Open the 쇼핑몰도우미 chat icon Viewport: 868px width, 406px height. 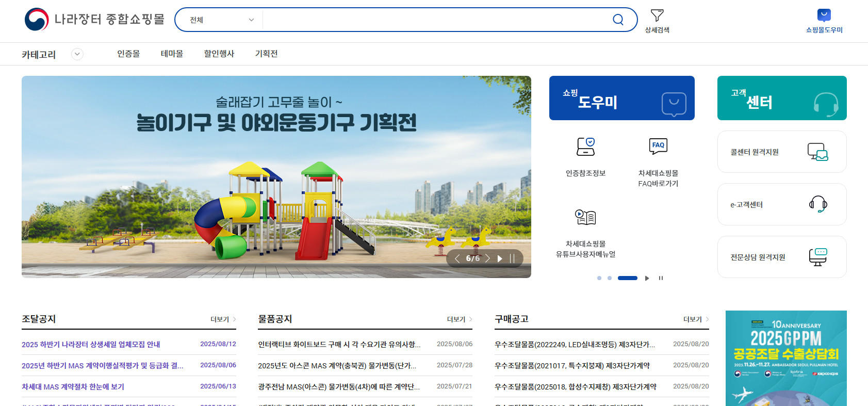[x=824, y=15]
